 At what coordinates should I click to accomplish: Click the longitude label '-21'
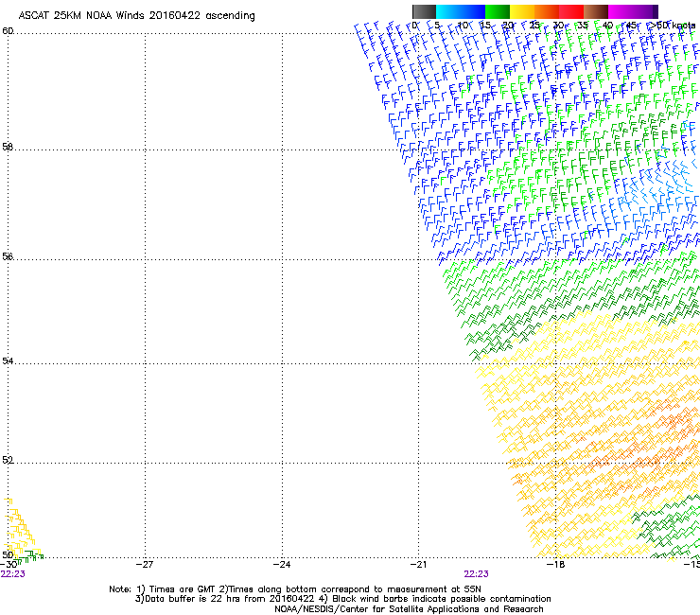click(x=418, y=564)
